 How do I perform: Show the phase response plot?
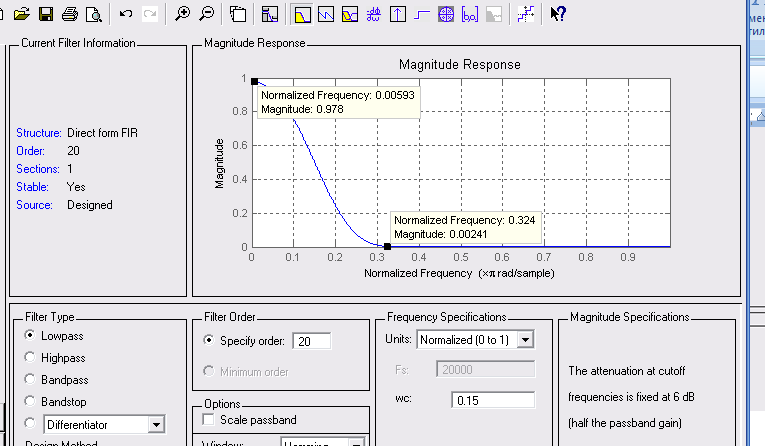coord(326,14)
